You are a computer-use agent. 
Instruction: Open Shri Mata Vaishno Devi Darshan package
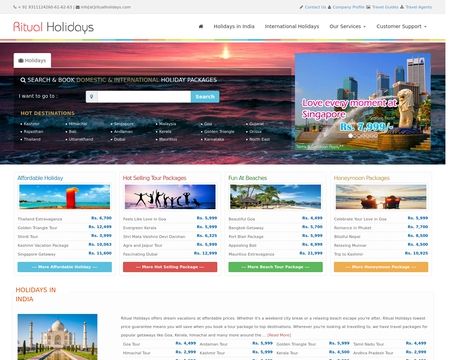click(154, 236)
